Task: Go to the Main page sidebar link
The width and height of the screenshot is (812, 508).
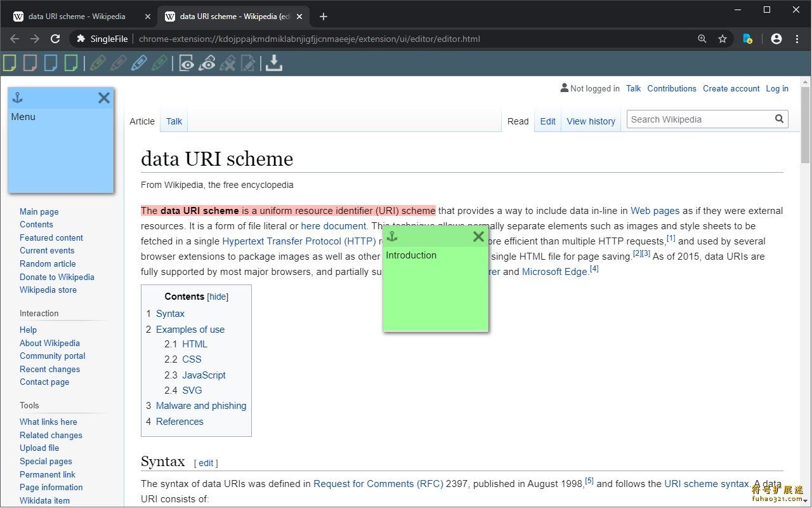Action: (39, 212)
